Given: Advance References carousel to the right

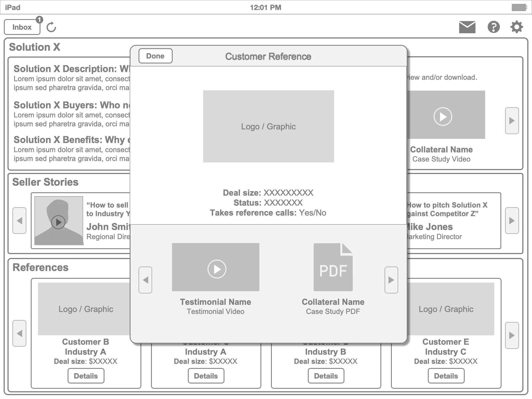Looking at the screenshot, I should [512, 335].
